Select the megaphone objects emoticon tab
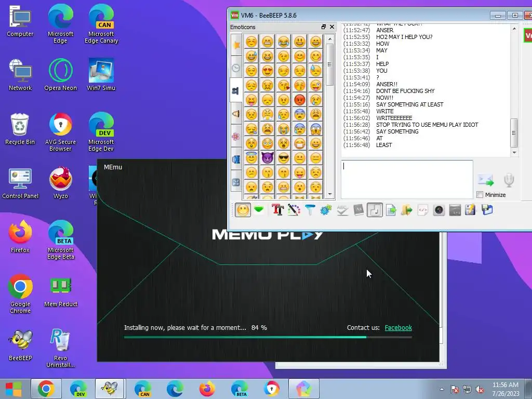 [236, 114]
